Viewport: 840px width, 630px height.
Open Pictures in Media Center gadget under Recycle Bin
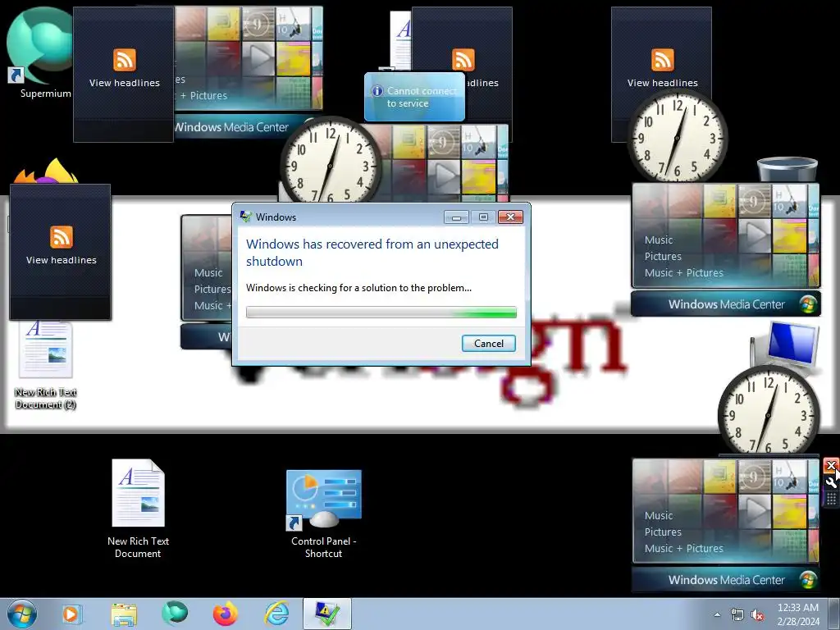pos(663,257)
